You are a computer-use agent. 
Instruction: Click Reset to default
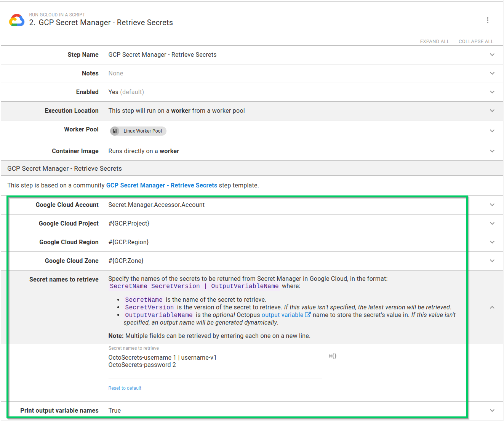pyautogui.click(x=125, y=388)
